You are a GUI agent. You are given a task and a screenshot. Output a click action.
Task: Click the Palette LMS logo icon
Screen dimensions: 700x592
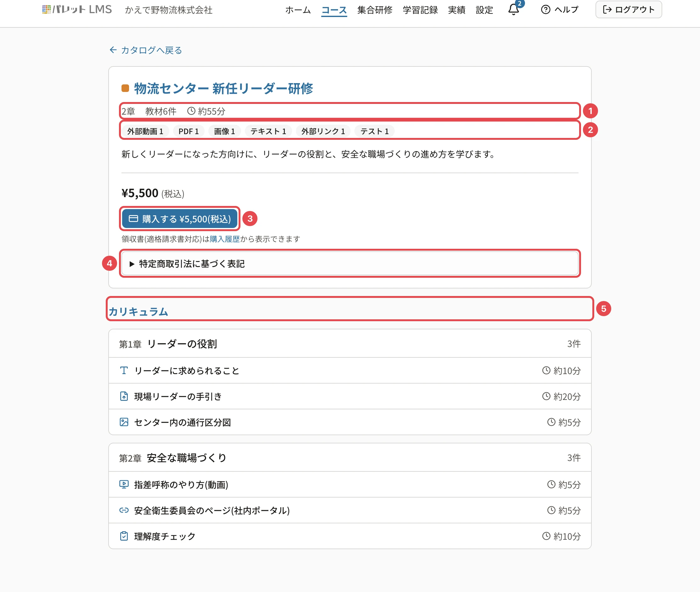click(x=47, y=9)
